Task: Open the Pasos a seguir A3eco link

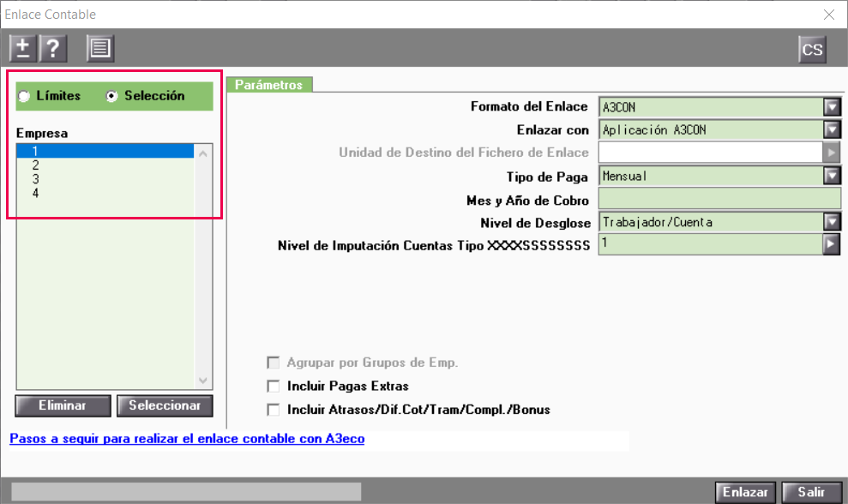Action: [187, 439]
